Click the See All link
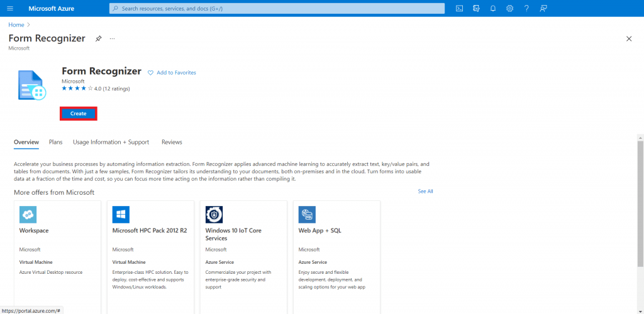Screen dimensions: 644x314 tap(426, 191)
